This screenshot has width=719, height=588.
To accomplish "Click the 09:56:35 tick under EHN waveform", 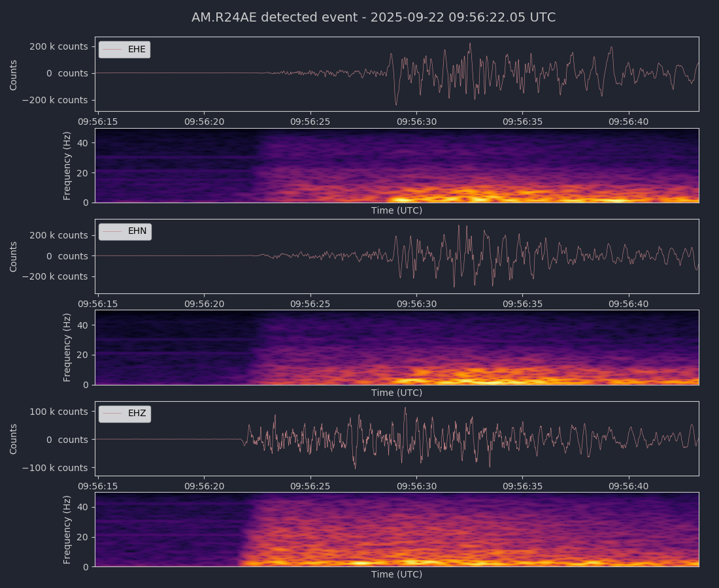I will pyautogui.click(x=522, y=304).
